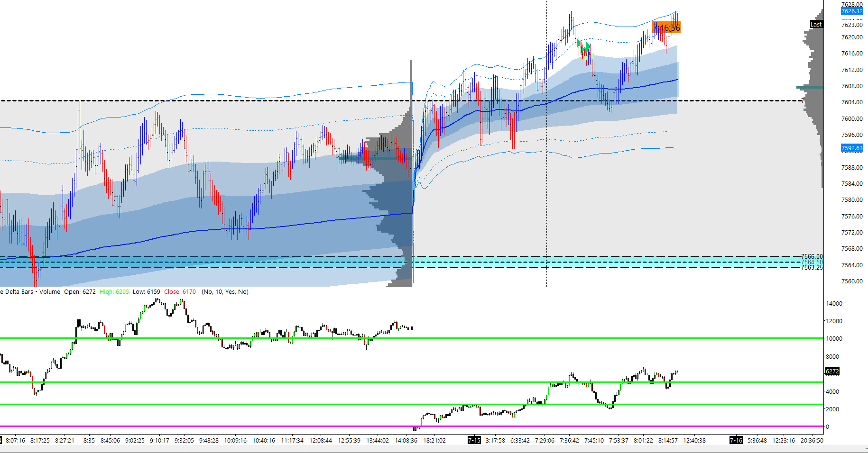
Task: Click the 11:17:34 time axis label
Action: click(x=292, y=441)
